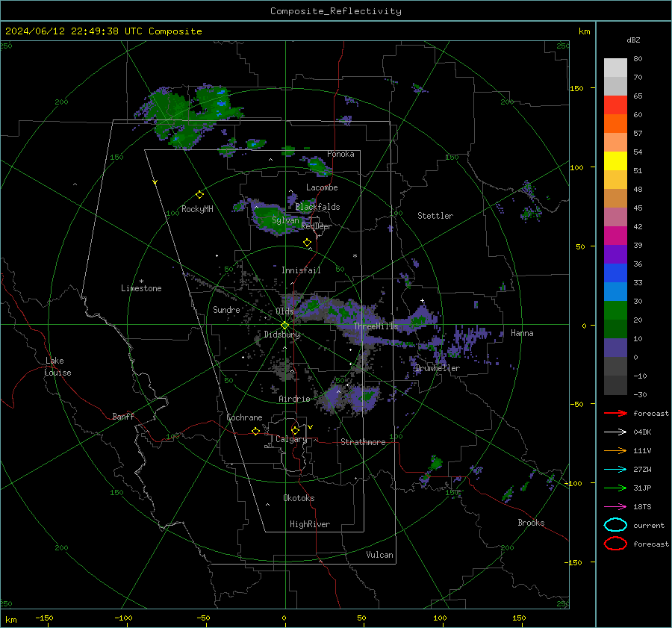The width and height of the screenshot is (672, 628).
Task: Click the Limestone label
Action: (x=141, y=288)
